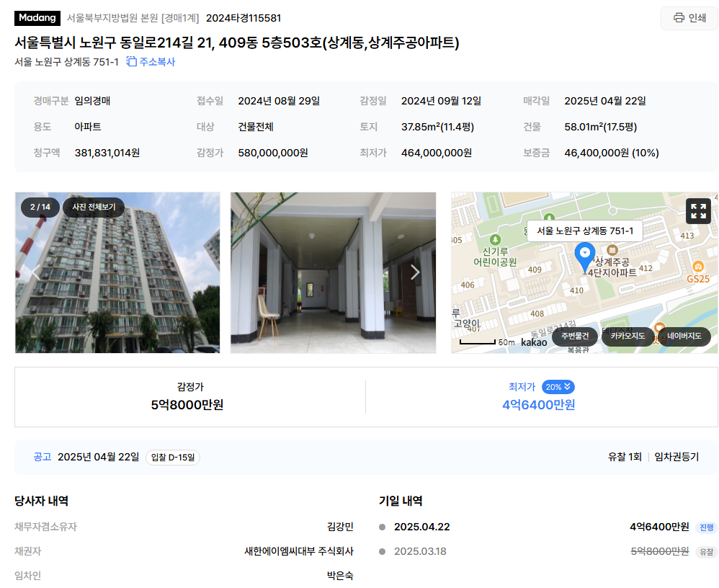
Task: Expand the 20% 최저가 discount badge
Action: 558,387
